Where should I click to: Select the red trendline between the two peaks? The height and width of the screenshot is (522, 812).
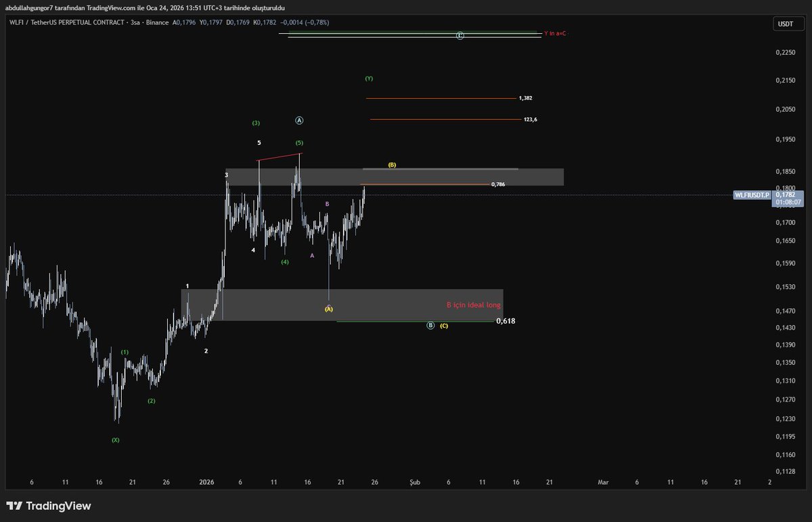(x=279, y=157)
